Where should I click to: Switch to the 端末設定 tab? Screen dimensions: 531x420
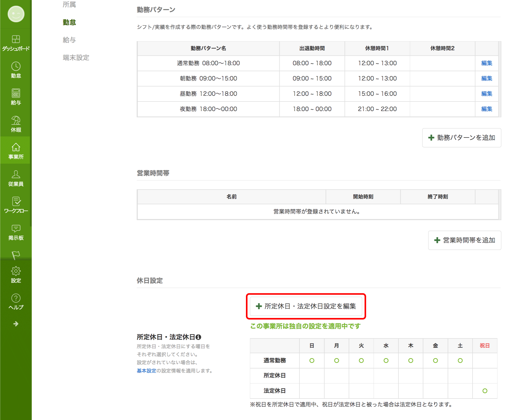tap(75, 58)
